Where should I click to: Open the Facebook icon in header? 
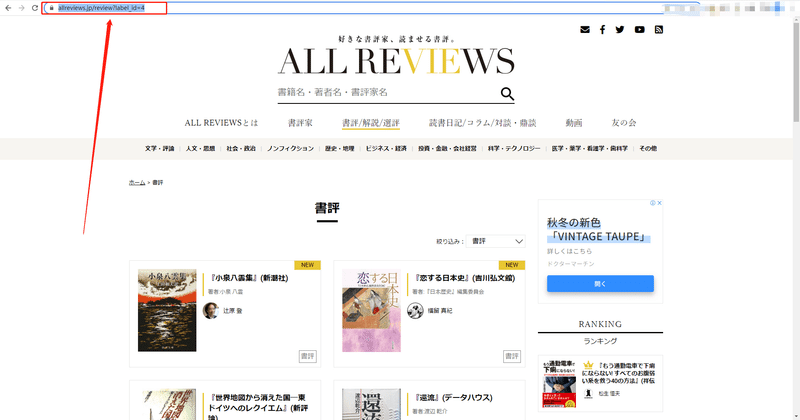(603, 30)
